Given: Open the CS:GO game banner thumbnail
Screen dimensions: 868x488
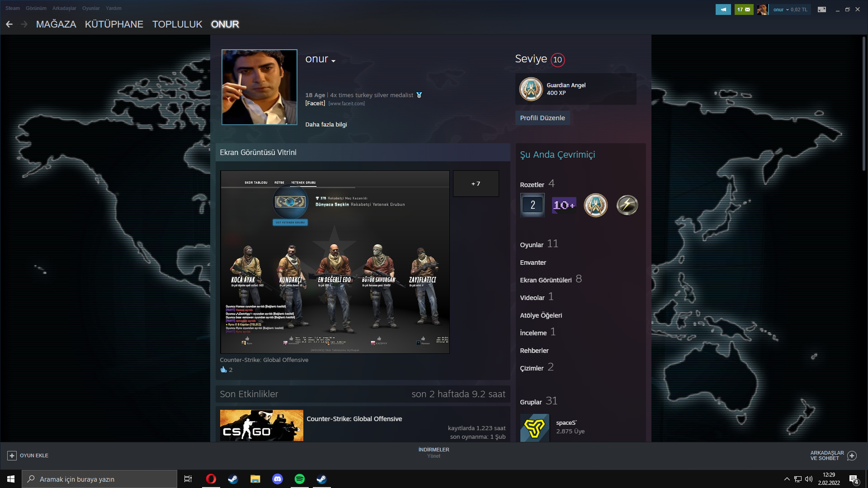Looking at the screenshot, I should 262,425.
